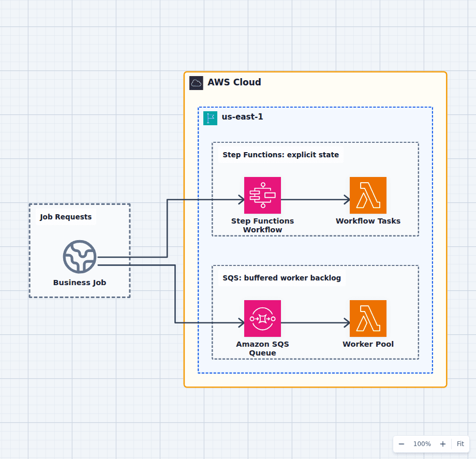
Task: Zoom out with the minus button
Action: point(401,444)
